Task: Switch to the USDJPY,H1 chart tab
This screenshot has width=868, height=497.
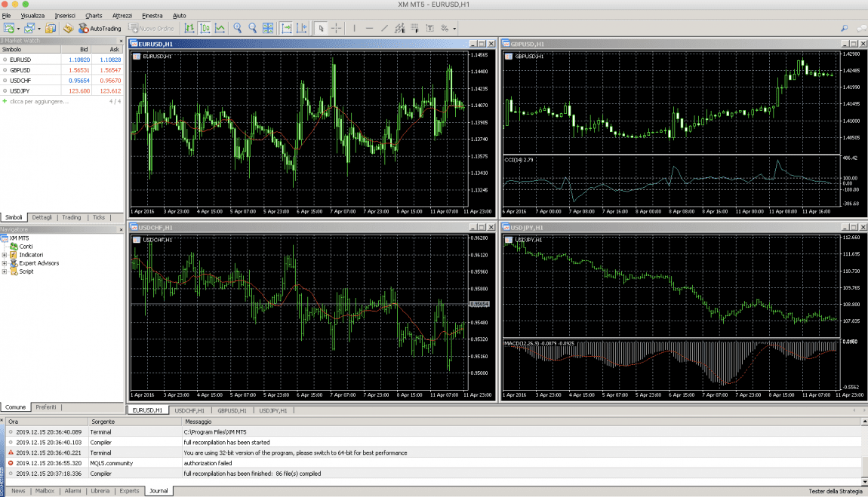Action: pyautogui.click(x=274, y=410)
